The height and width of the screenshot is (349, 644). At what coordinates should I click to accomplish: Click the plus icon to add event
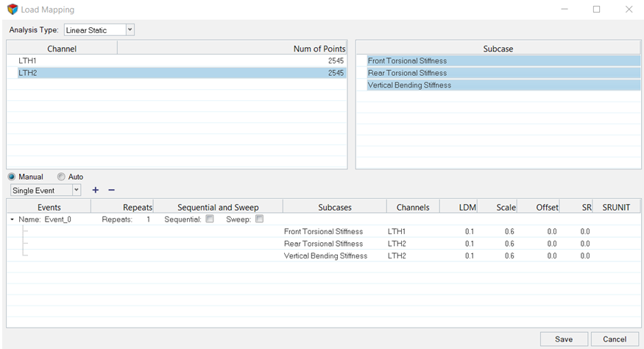click(x=96, y=190)
